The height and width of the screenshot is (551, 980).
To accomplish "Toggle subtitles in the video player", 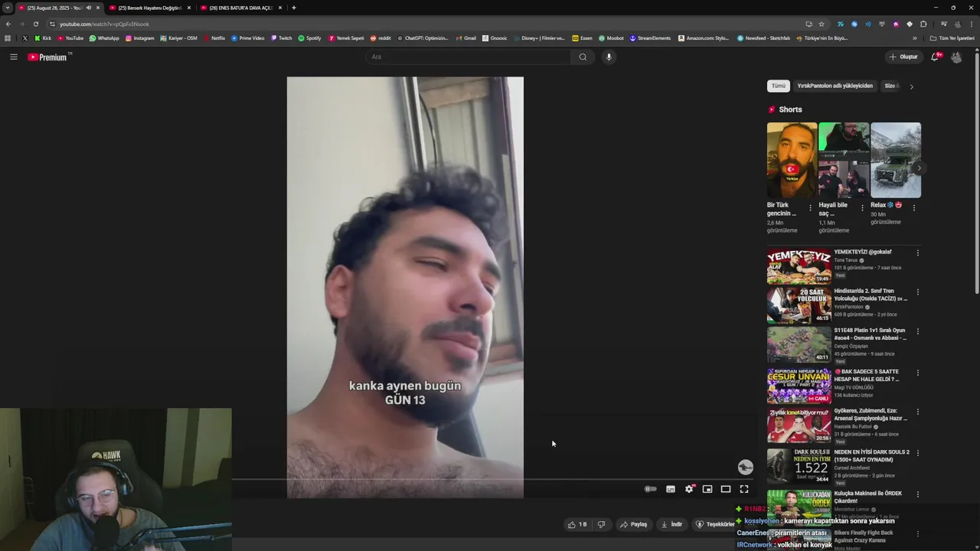I will click(671, 489).
